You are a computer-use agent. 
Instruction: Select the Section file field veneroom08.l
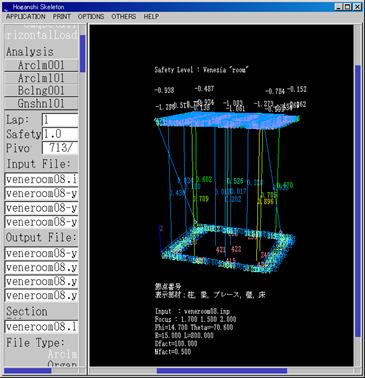click(41, 327)
